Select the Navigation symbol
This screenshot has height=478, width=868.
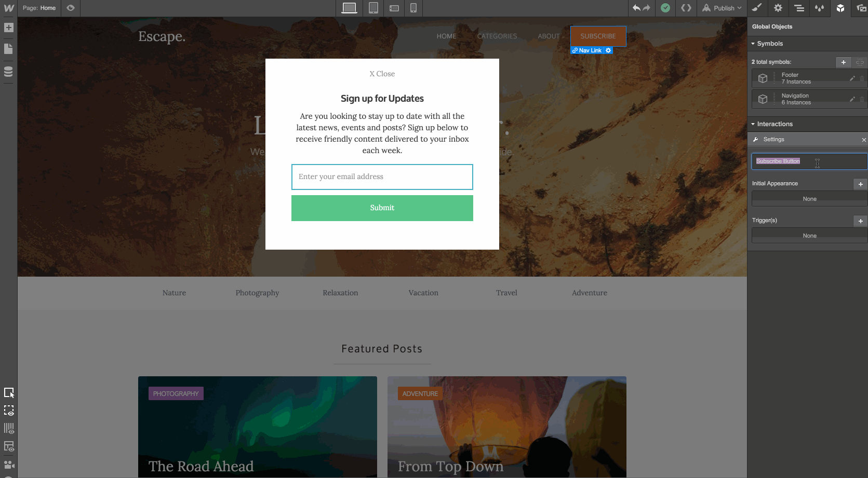[x=809, y=99]
